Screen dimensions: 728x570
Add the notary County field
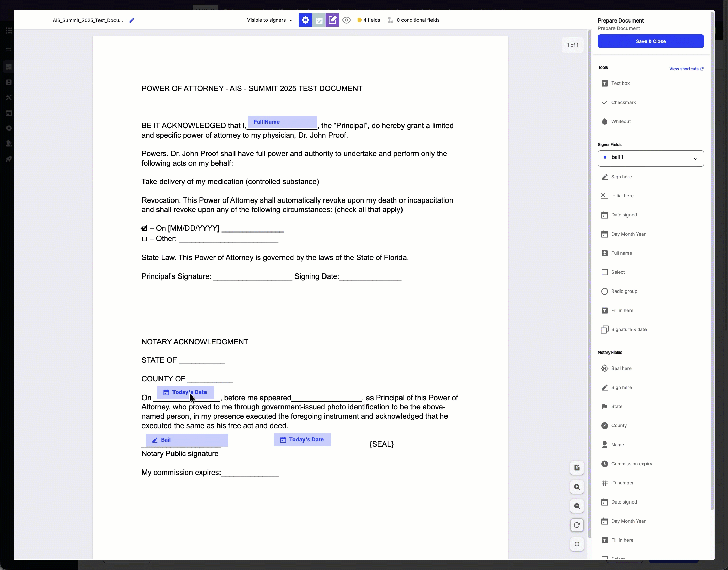651,425
